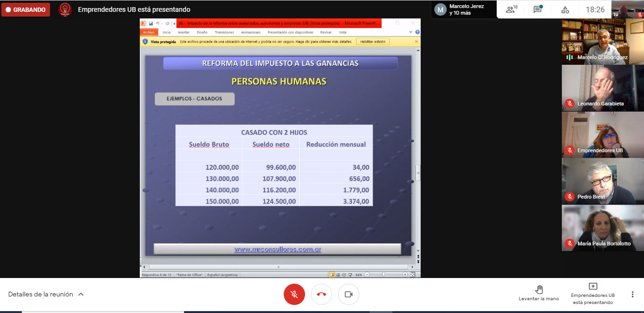Toggle the microphone mute button
Screen dimensions: 644x313
pyautogui.click(x=294, y=294)
